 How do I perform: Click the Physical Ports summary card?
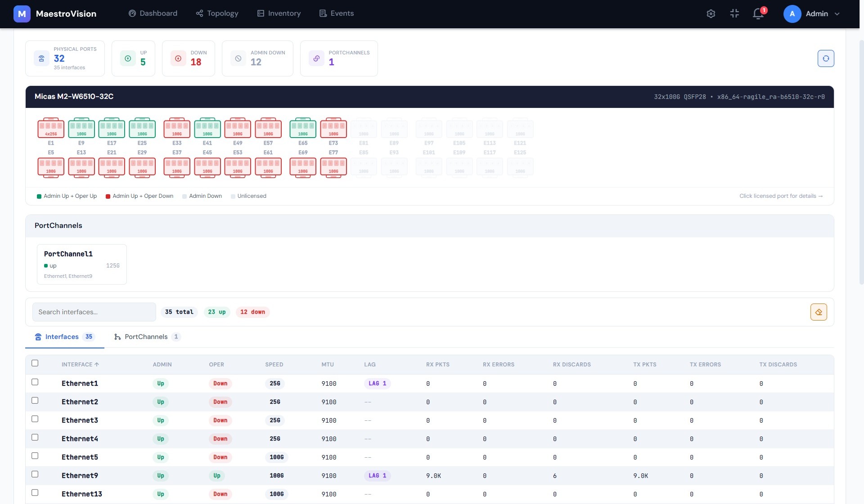(x=65, y=58)
